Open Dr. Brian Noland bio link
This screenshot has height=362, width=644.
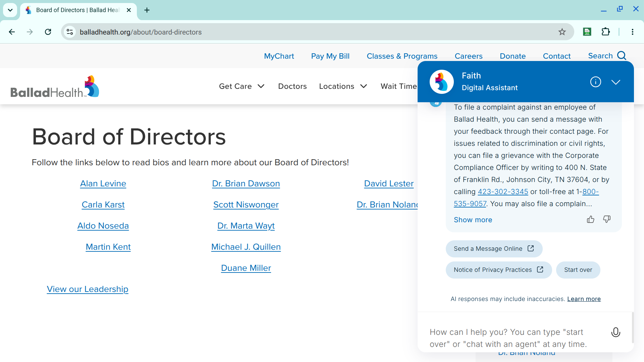coord(387,205)
